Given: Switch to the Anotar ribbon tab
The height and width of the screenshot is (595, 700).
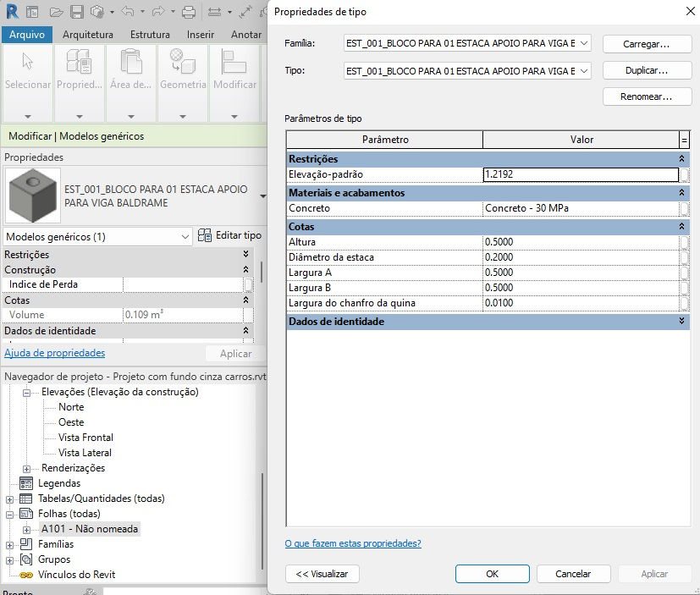Looking at the screenshot, I should pyautogui.click(x=246, y=35).
